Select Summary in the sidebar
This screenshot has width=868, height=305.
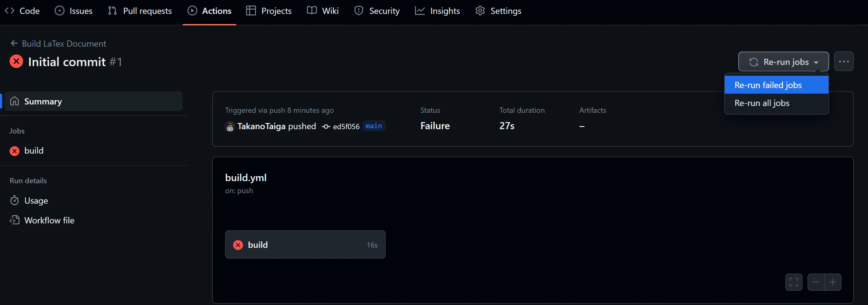tap(93, 101)
